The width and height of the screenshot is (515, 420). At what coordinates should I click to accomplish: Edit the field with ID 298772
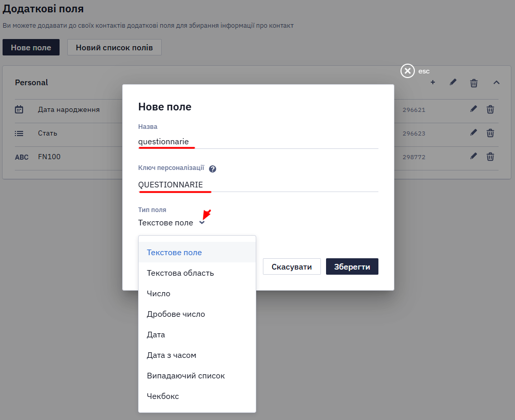pos(473,156)
